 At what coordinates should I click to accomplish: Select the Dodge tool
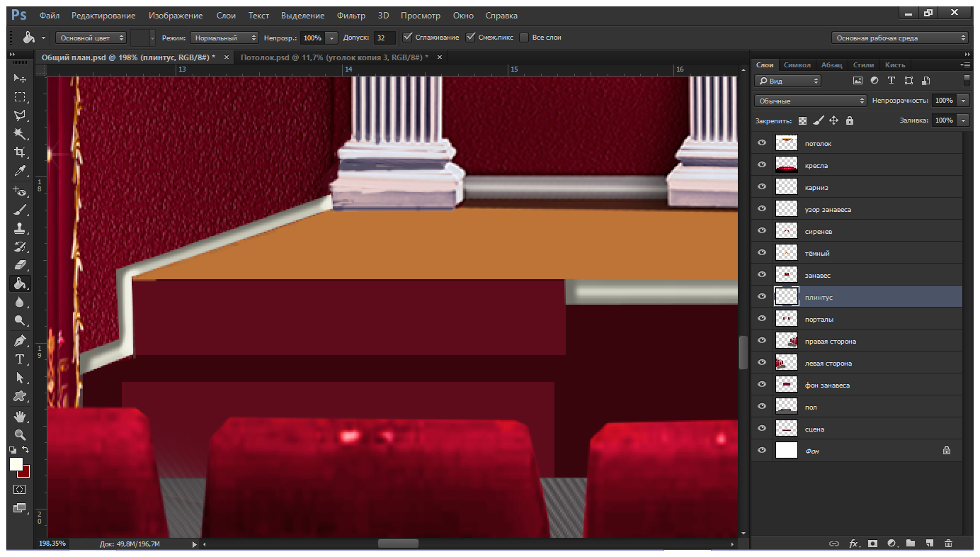[20, 320]
